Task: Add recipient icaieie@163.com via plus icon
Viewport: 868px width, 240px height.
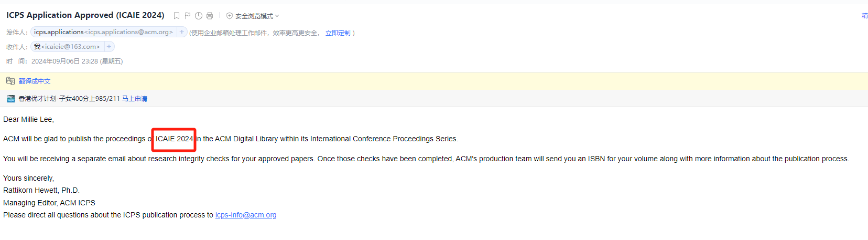Action: (x=109, y=47)
